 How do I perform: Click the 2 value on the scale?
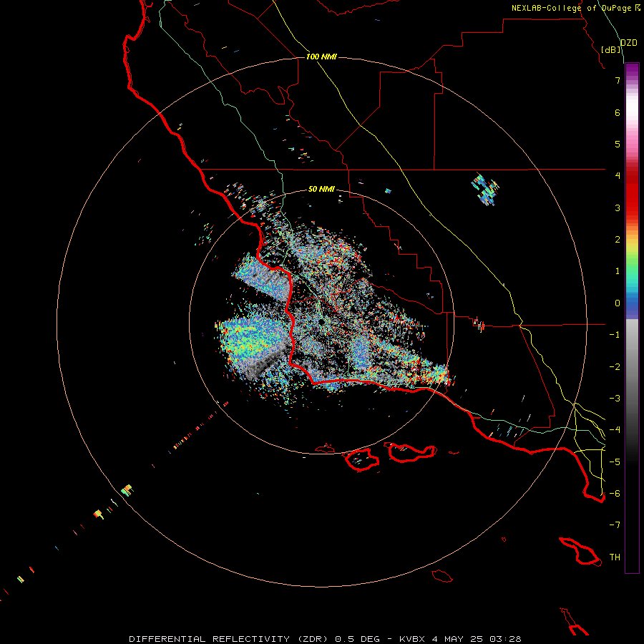pyautogui.click(x=618, y=240)
